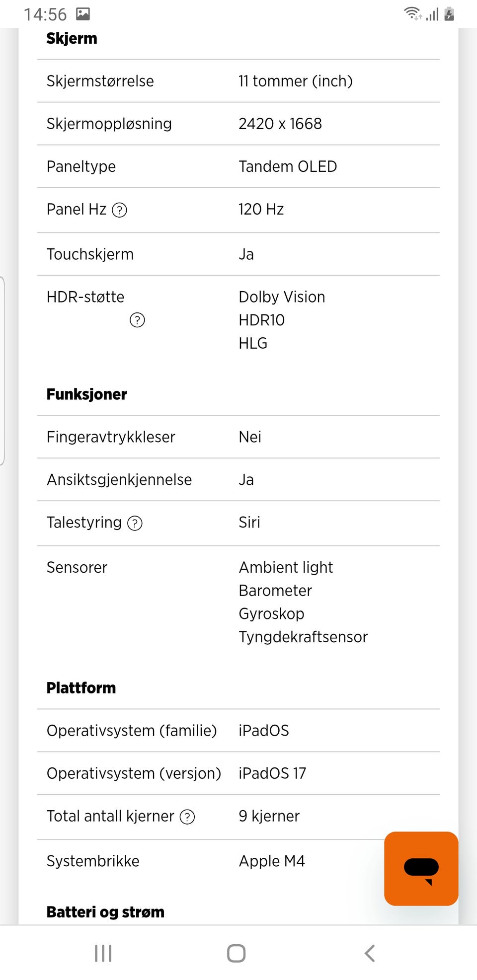Open the orange chat bubble button
Screen dimensions: 477x980
tap(421, 868)
